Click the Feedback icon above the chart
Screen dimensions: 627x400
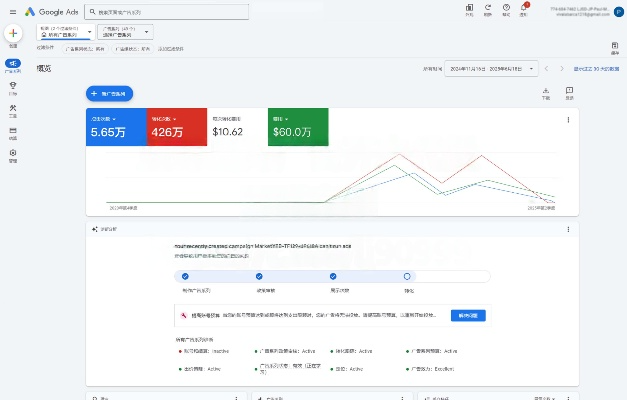tap(569, 92)
